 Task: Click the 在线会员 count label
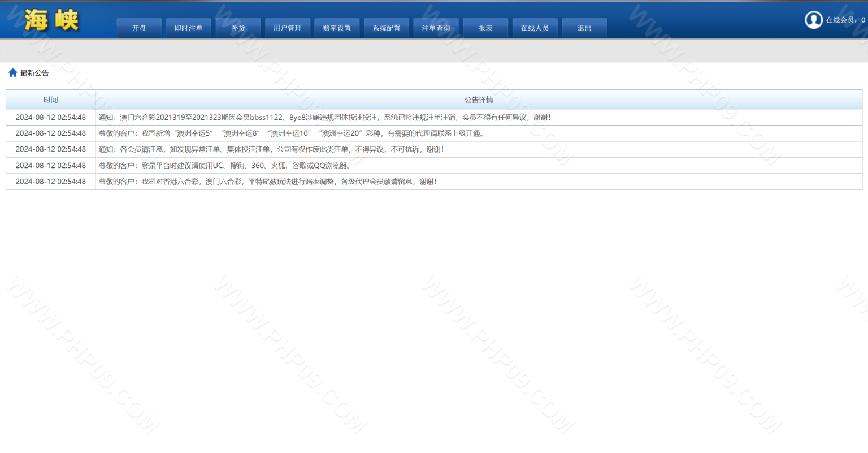tap(845, 20)
